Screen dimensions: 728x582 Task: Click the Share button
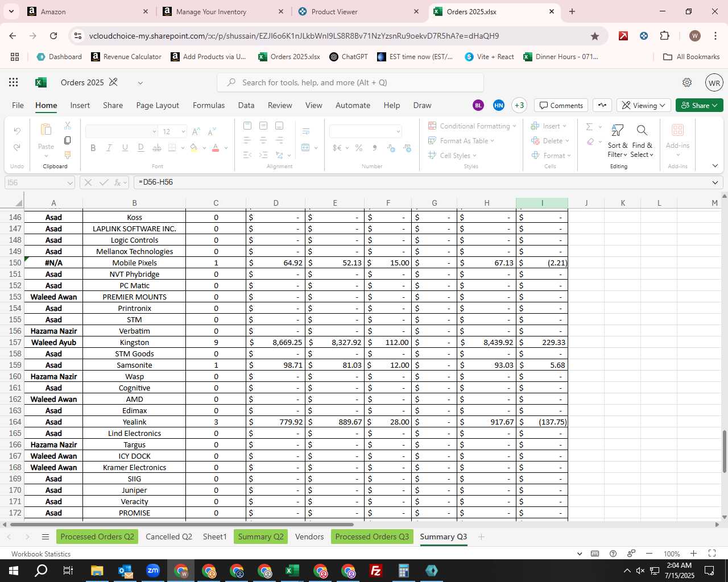point(700,105)
